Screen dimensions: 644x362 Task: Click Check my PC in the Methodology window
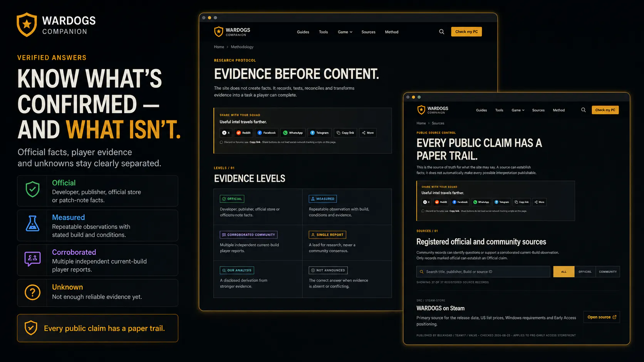[x=466, y=32]
